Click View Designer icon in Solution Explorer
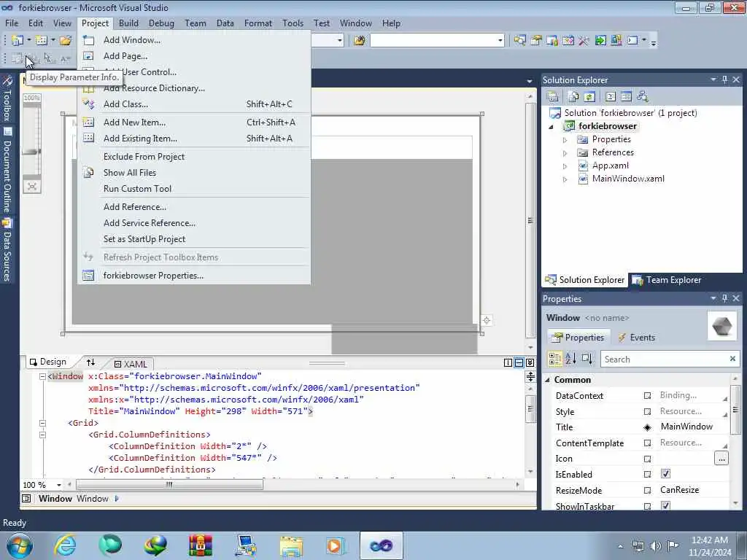This screenshot has width=747, height=560. (x=627, y=97)
